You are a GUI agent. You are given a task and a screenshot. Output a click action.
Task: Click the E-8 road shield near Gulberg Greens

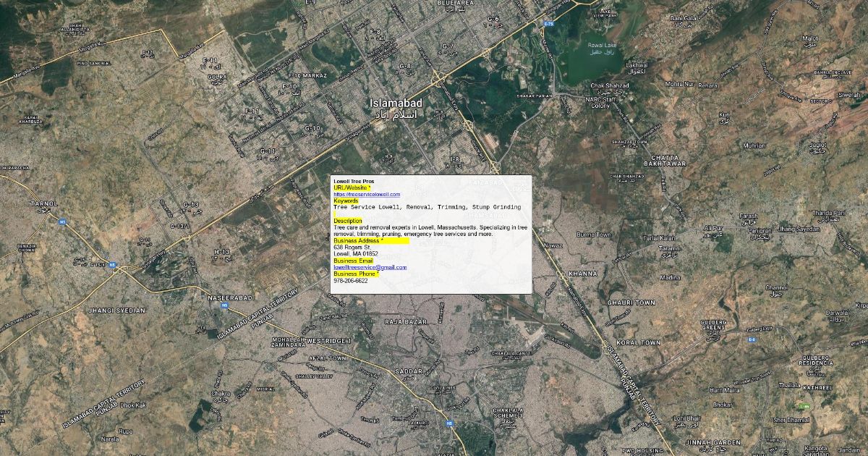tap(752, 339)
